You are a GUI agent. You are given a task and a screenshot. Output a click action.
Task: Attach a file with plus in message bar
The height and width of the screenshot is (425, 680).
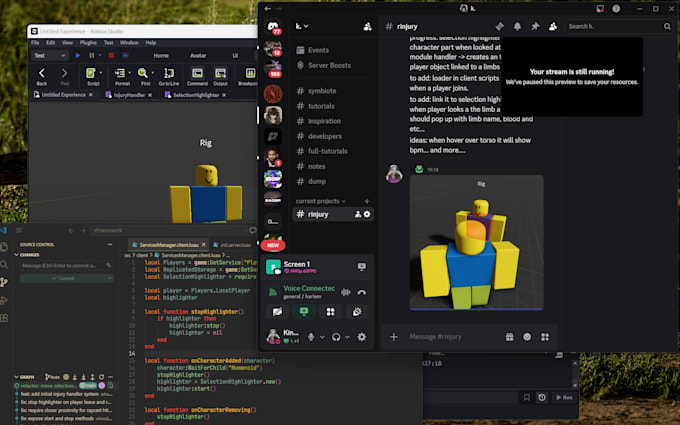[393, 337]
